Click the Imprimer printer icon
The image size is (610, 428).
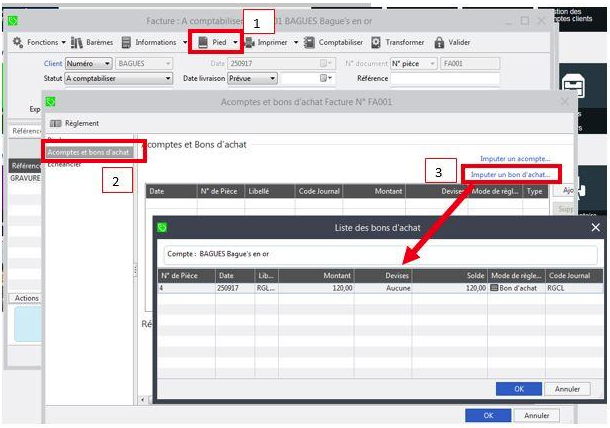[x=251, y=43]
